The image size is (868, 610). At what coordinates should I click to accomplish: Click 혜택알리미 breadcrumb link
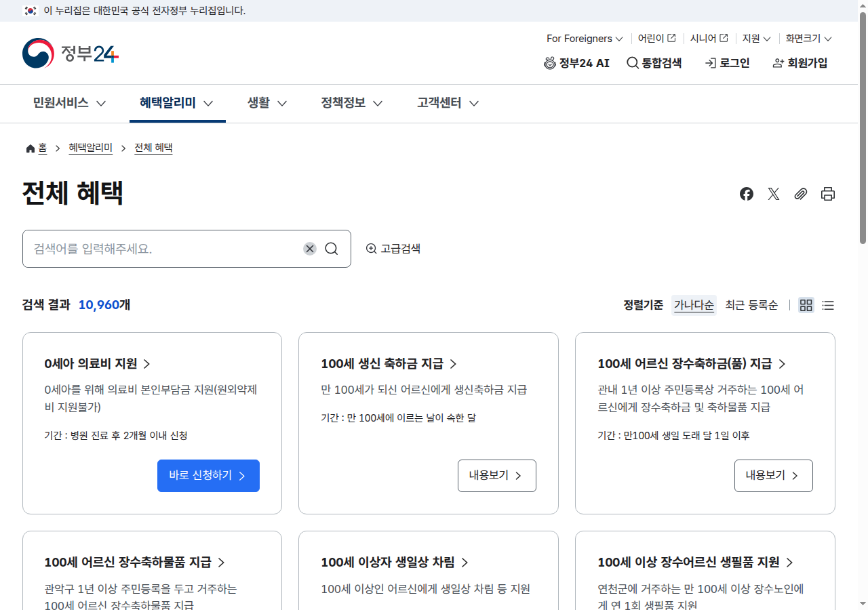[x=91, y=148]
